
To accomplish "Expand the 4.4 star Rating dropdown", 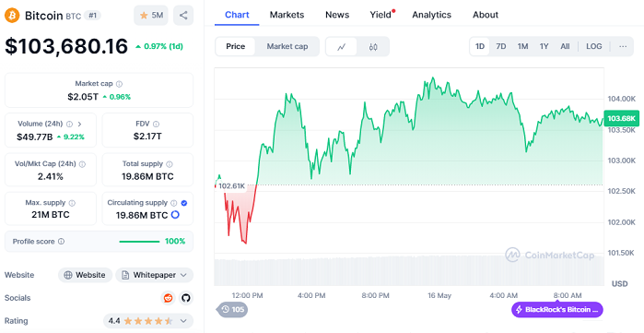I will (147, 321).
